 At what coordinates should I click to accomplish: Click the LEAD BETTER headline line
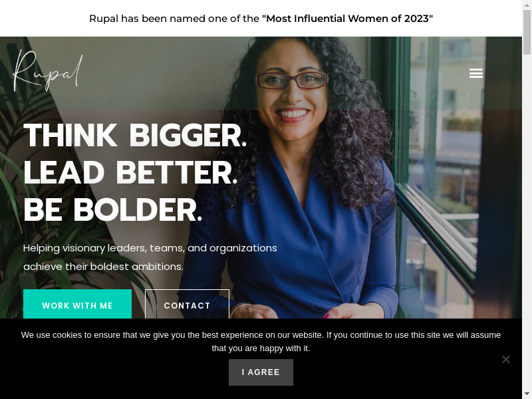click(130, 172)
